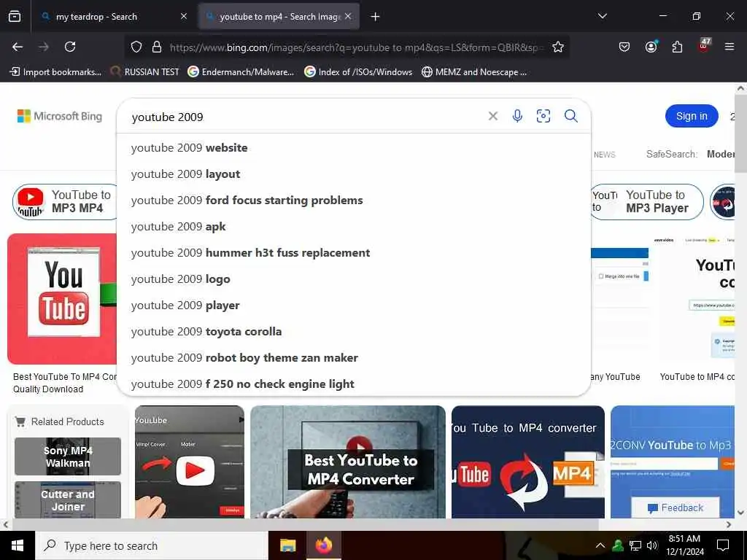The width and height of the screenshot is (747, 560).
Task: Go back with the browser back arrow
Action: (18, 47)
